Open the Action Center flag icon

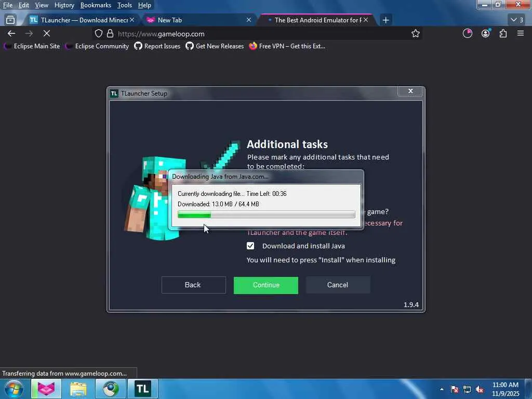pyautogui.click(x=455, y=389)
